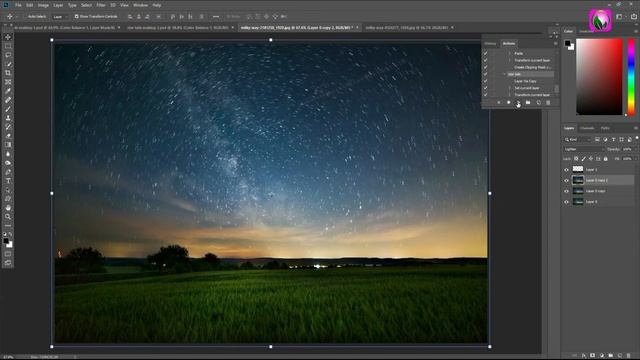
Task: Select the Zoom tool
Action: point(8,217)
